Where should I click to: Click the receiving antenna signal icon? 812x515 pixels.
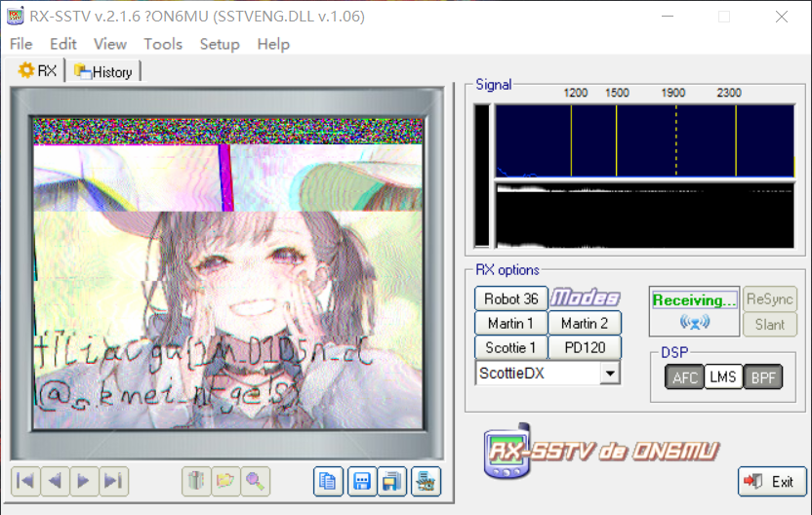(695, 323)
